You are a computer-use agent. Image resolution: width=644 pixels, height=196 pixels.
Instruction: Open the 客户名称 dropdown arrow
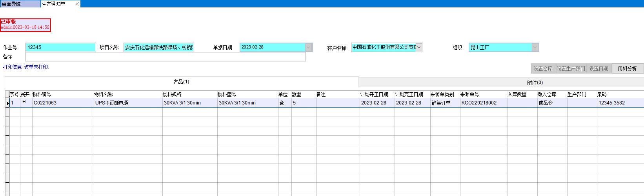419,47
